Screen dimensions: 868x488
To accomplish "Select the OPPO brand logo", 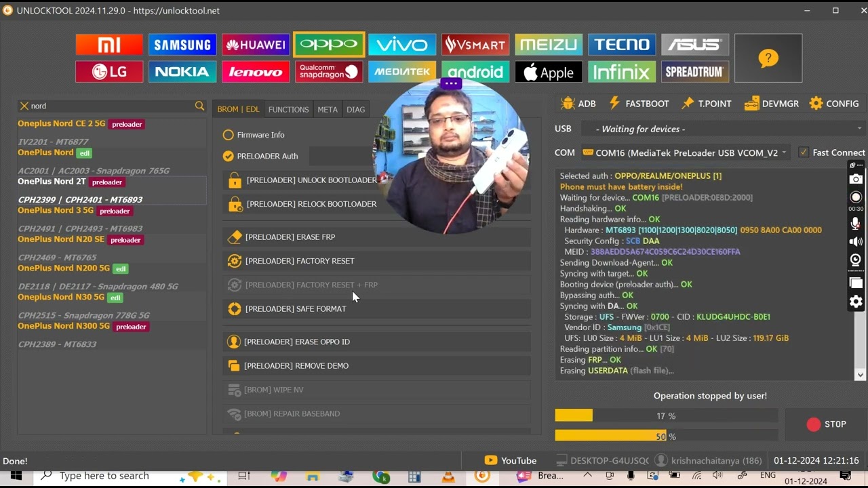I will coord(329,45).
